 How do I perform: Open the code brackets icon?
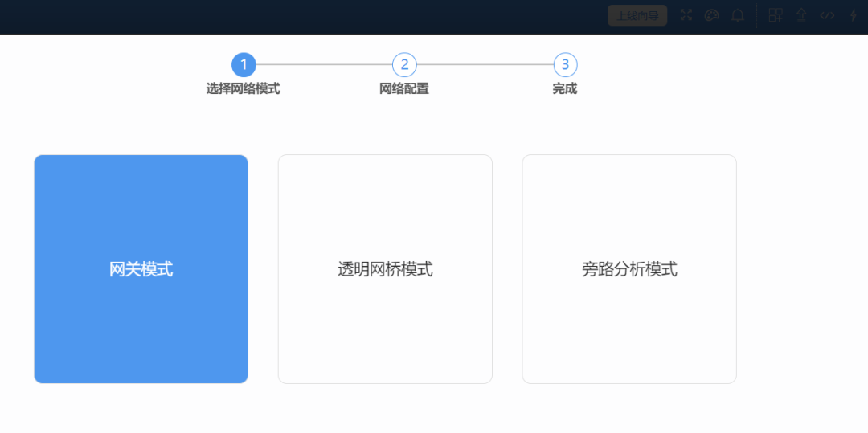(827, 15)
